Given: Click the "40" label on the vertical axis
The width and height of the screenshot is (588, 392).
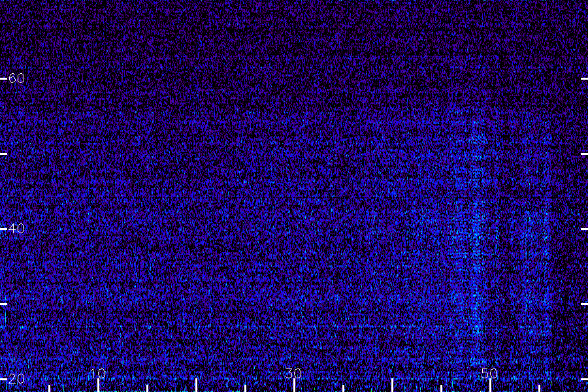Looking at the screenshot, I should tap(16, 228).
